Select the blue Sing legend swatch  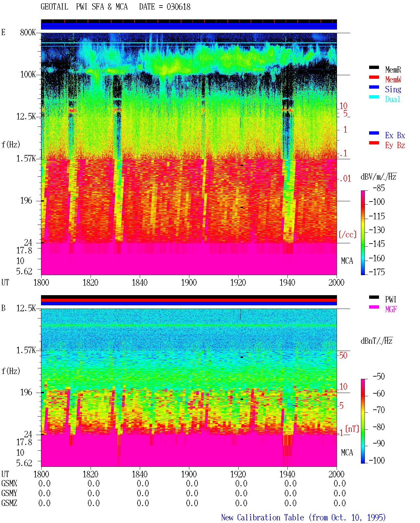pyautogui.click(x=374, y=87)
